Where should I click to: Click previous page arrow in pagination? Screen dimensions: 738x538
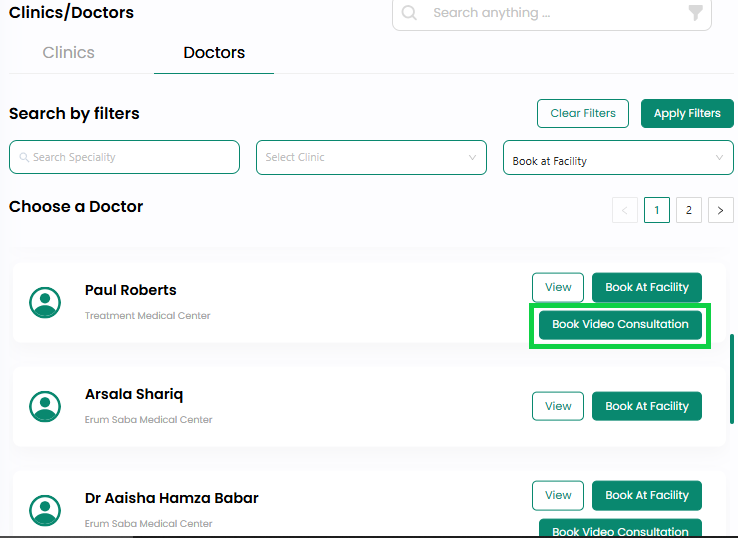625,210
